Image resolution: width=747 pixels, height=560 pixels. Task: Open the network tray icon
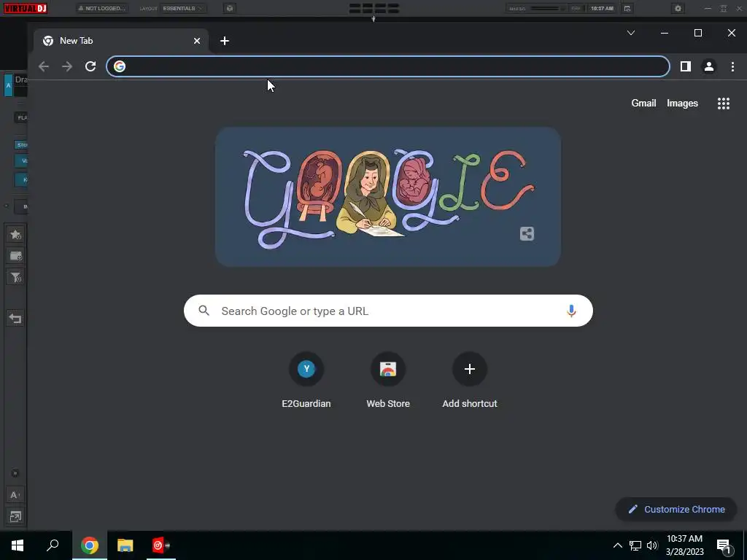635,545
